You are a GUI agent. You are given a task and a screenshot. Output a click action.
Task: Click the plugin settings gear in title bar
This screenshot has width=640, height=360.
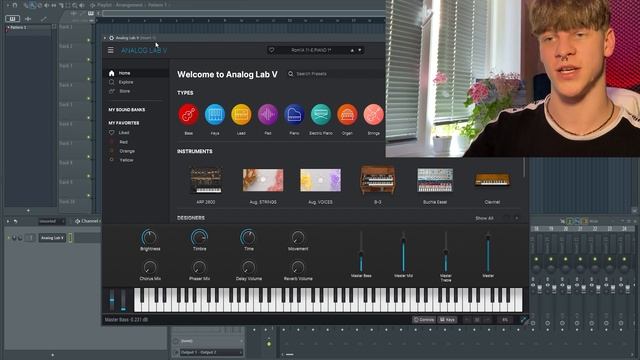[111, 38]
